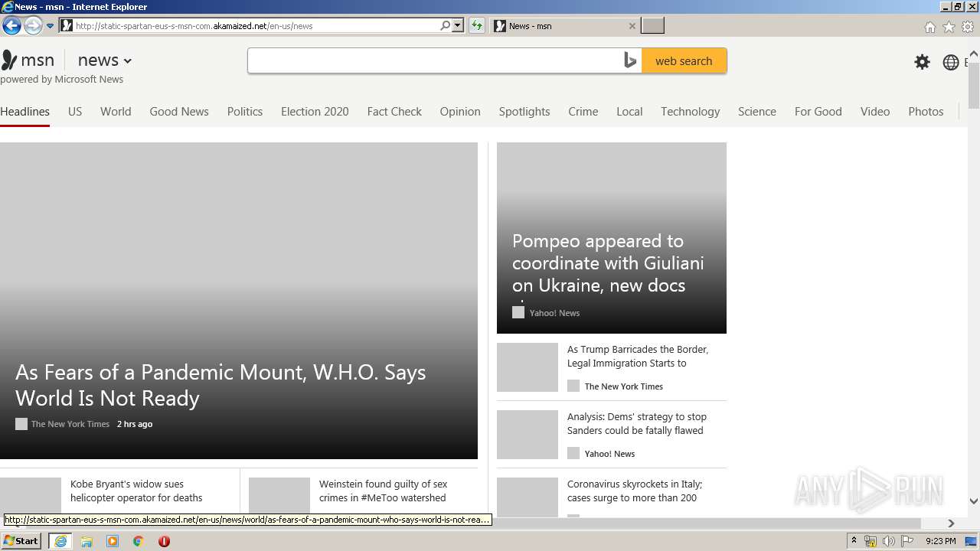Launch Google Chrome from the taskbar
980x551 pixels.
pos(139,541)
